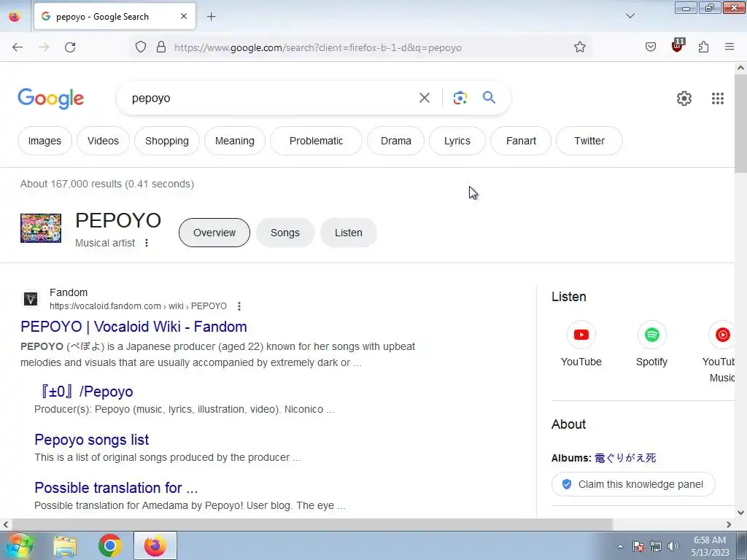This screenshot has height=560, width=747.
Task: Click the vertical scrollbar down arrow
Action: (741, 513)
